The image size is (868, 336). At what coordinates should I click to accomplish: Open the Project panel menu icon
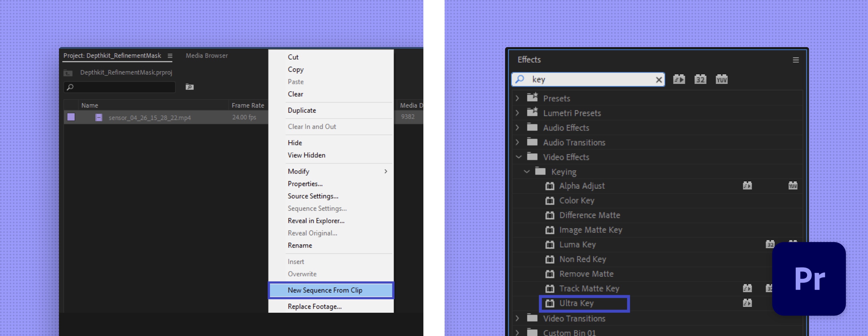click(x=170, y=56)
